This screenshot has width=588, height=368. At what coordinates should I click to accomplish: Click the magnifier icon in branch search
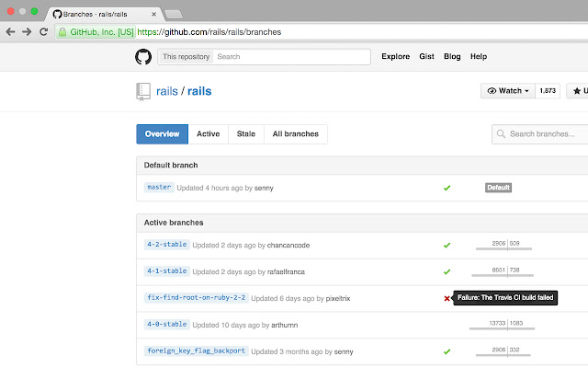click(x=501, y=134)
